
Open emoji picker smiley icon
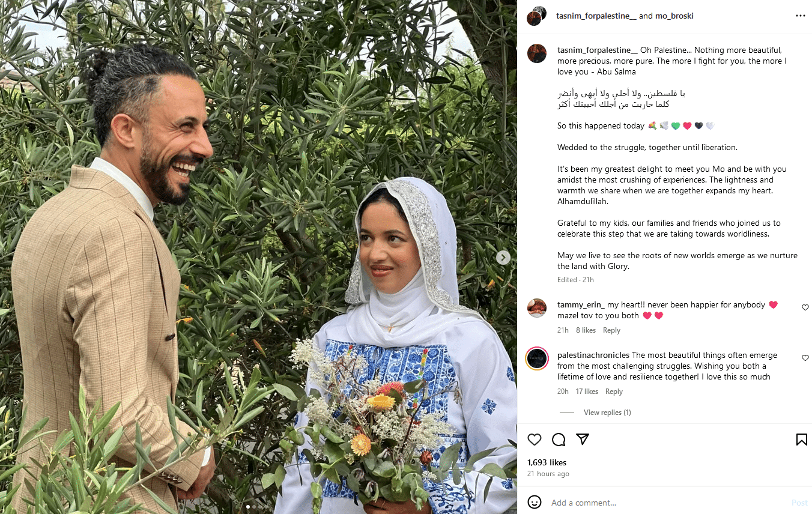(535, 502)
